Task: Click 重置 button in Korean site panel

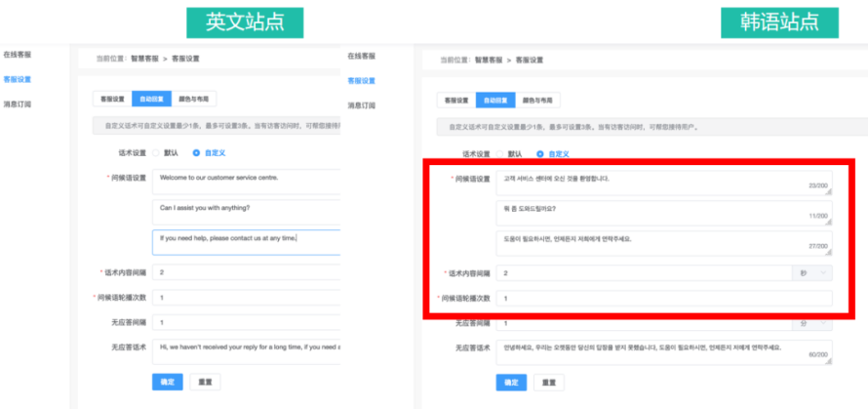Action: (x=548, y=383)
